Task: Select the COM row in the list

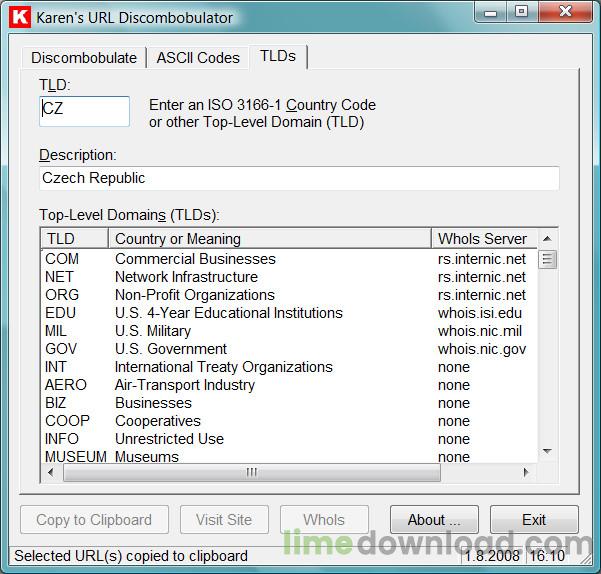Action: (x=289, y=259)
